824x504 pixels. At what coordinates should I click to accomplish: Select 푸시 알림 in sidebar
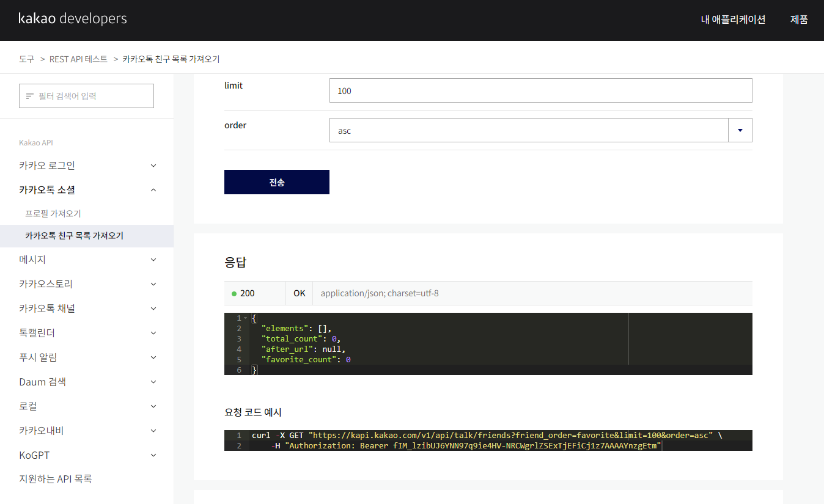pos(38,357)
